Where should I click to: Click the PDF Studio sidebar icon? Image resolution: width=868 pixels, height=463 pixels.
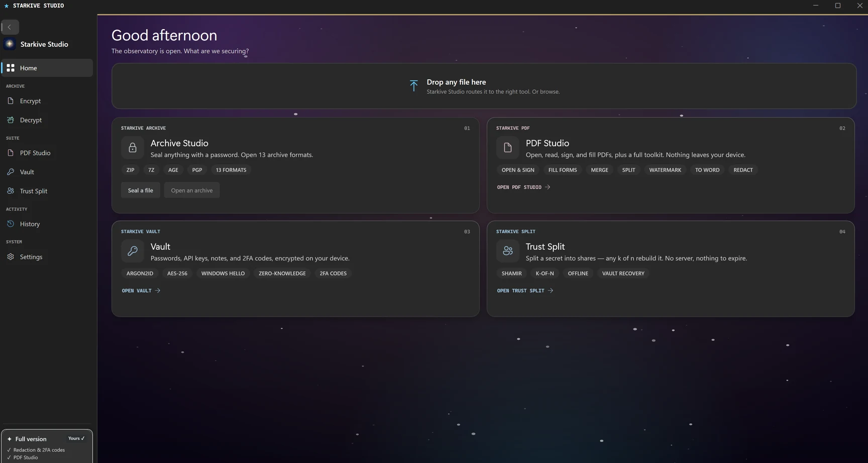11,153
